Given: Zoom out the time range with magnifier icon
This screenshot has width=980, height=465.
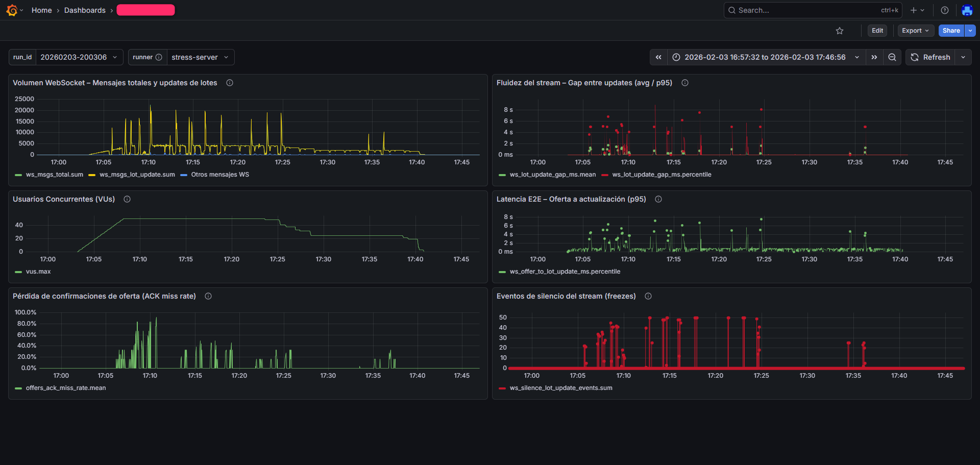Looking at the screenshot, I should (892, 57).
